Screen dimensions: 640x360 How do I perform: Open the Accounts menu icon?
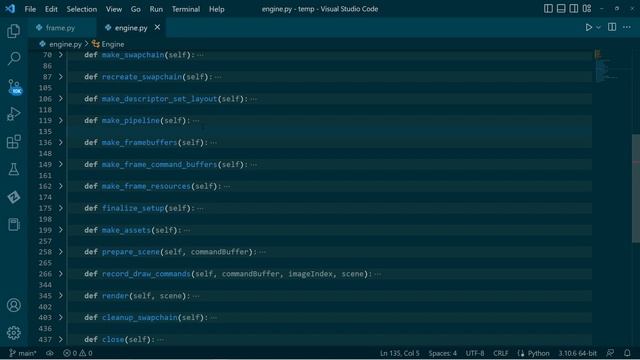coord(13,305)
